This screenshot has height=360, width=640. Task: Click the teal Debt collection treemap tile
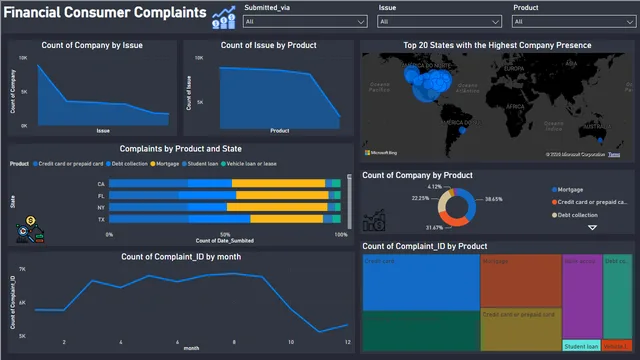[617, 297]
